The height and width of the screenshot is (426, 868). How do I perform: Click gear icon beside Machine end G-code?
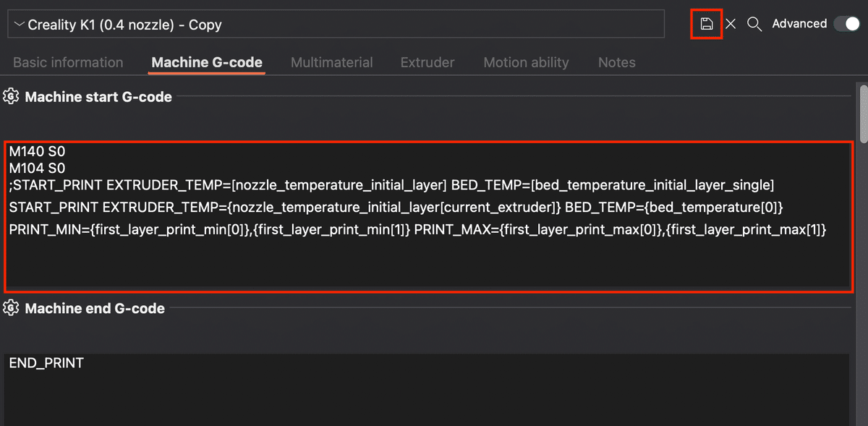click(11, 308)
